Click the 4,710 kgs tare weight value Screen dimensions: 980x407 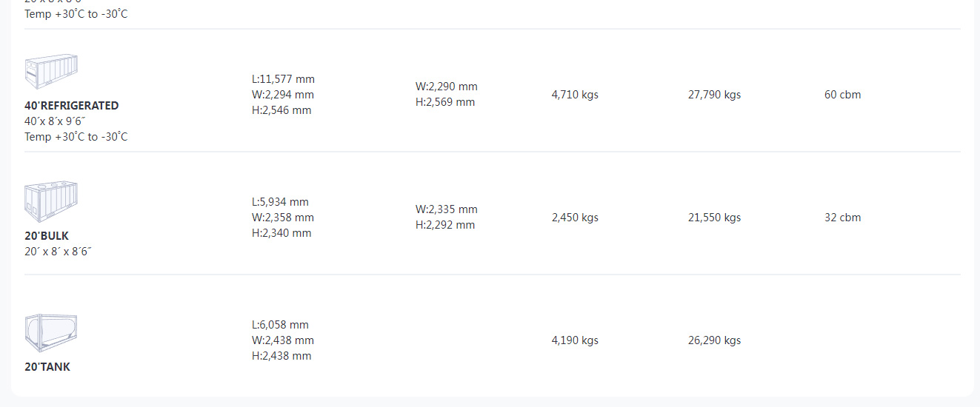tap(575, 95)
